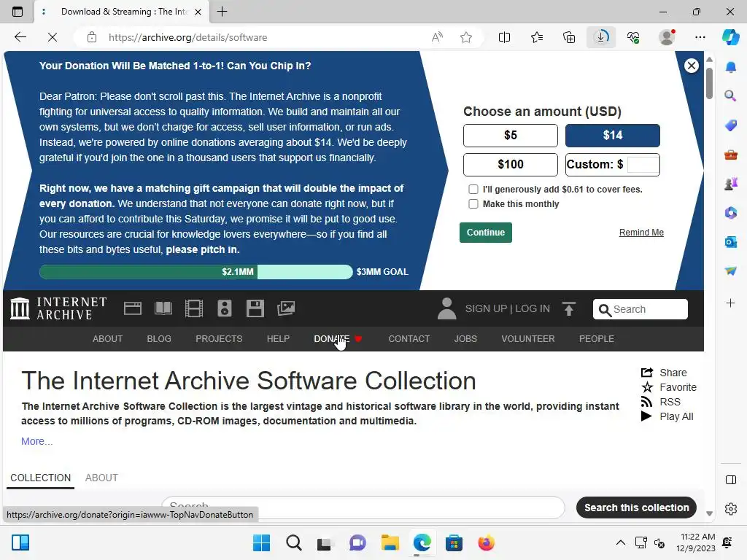Go back to previous page
Screen dimensions: 747x560
pos(20,37)
